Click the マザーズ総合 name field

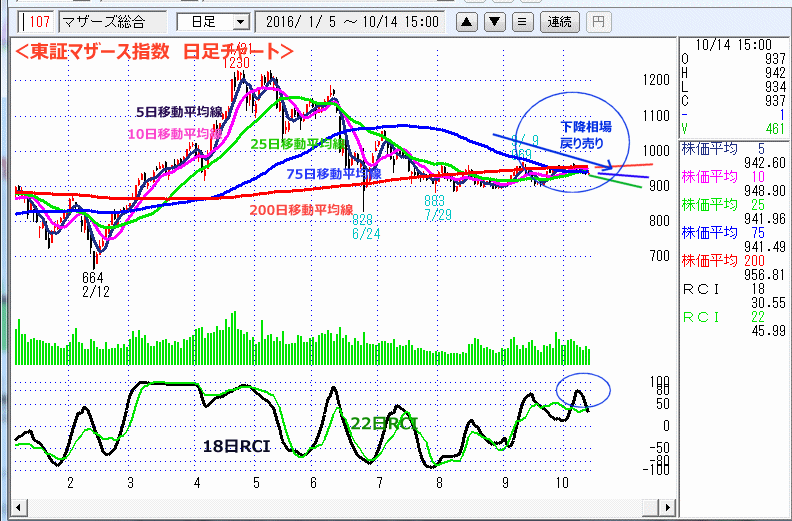[x=110, y=21]
